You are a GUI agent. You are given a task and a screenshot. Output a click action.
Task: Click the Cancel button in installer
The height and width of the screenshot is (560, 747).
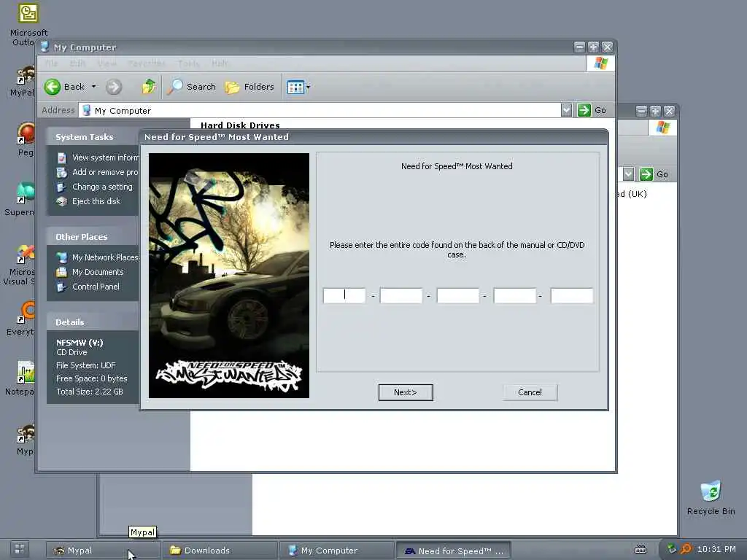tap(530, 392)
